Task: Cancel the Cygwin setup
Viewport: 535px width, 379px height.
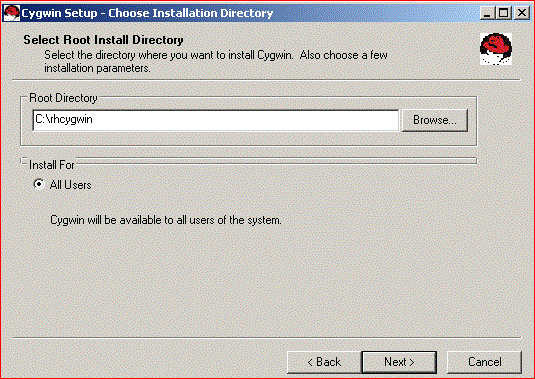Action: tap(484, 362)
